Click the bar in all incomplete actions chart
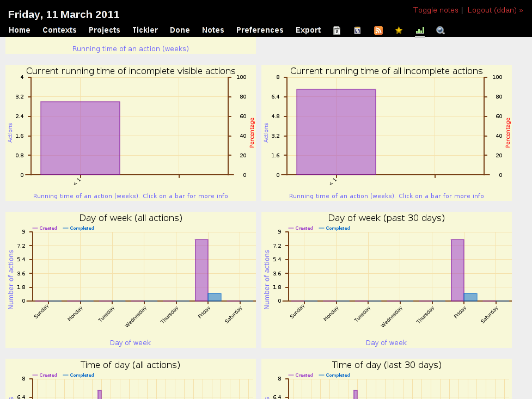The width and height of the screenshot is (532, 399). [x=336, y=132]
